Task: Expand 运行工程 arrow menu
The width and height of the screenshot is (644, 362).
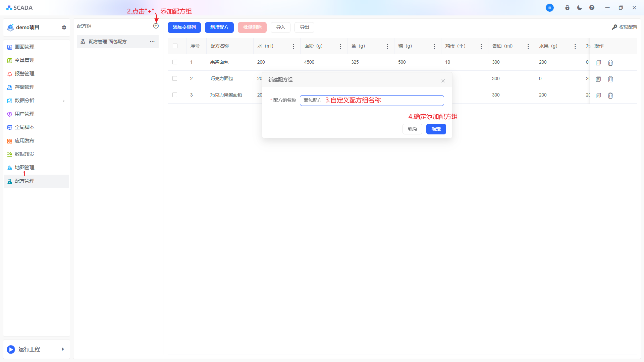Action: [x=63, y=349]
